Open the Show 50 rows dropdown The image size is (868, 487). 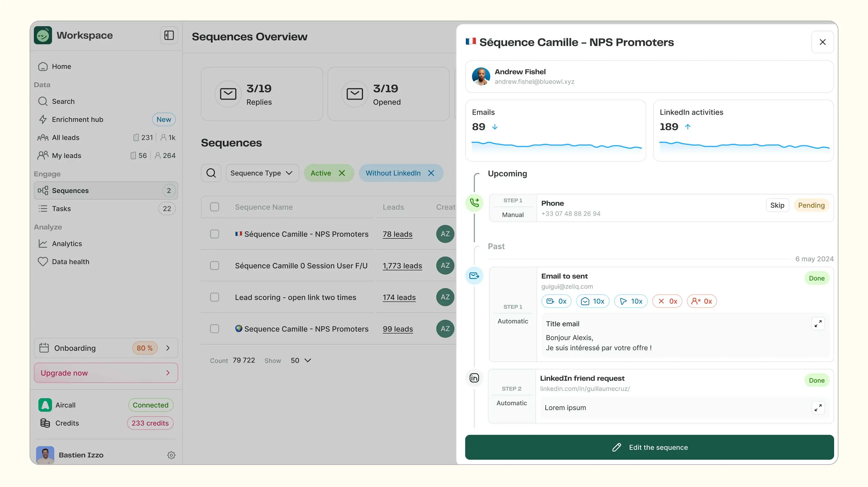pos(301,360)
